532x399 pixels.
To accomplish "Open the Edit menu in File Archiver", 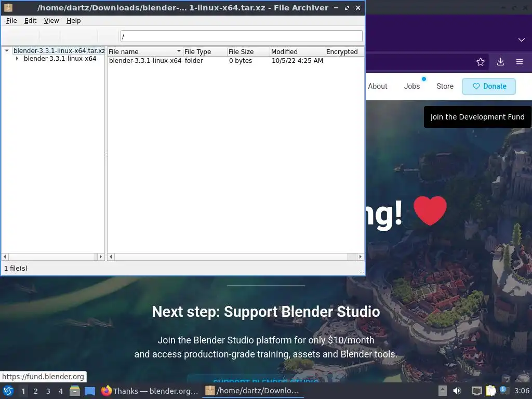I will 30,21.
